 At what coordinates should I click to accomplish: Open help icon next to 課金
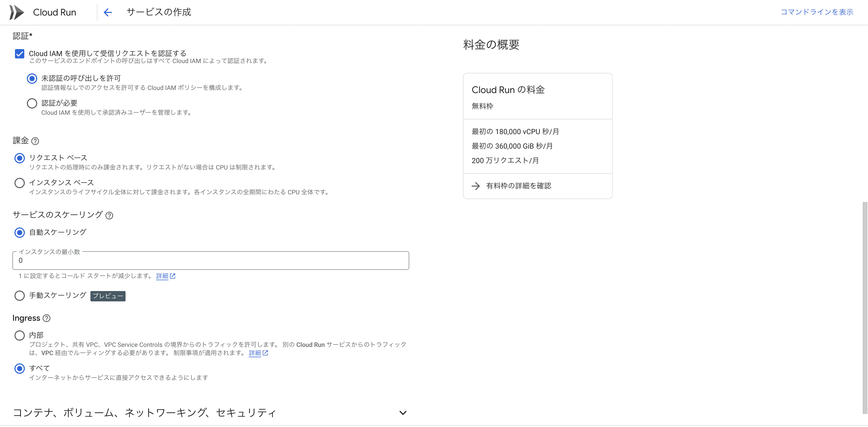tap(35, 141)
